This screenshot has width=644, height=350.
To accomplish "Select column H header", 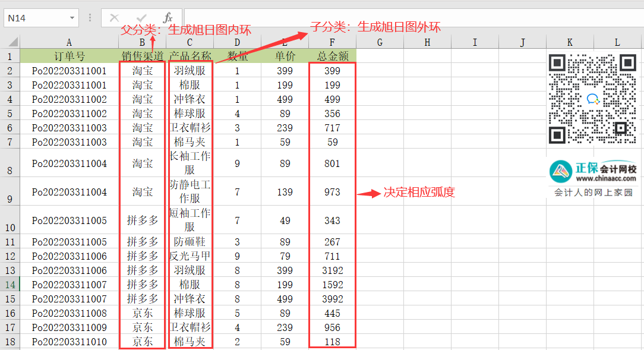I will pyautogui.click(x=427, y=42).
